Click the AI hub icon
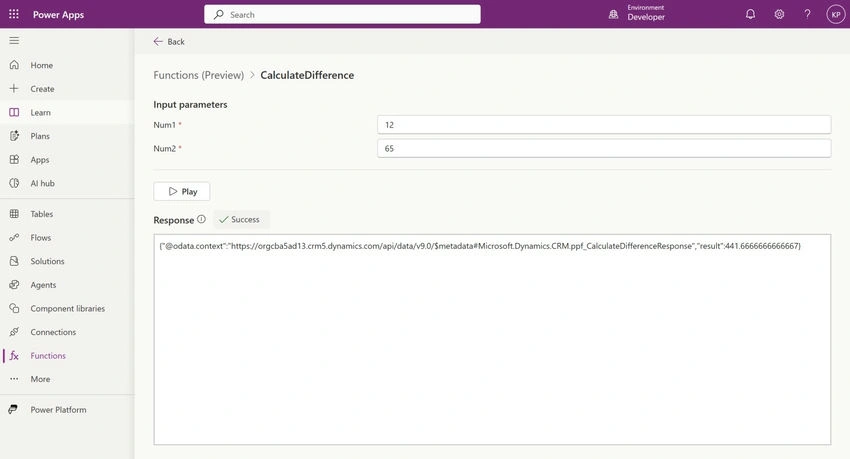This screenshot has height=459, width=850. point(14,183)
